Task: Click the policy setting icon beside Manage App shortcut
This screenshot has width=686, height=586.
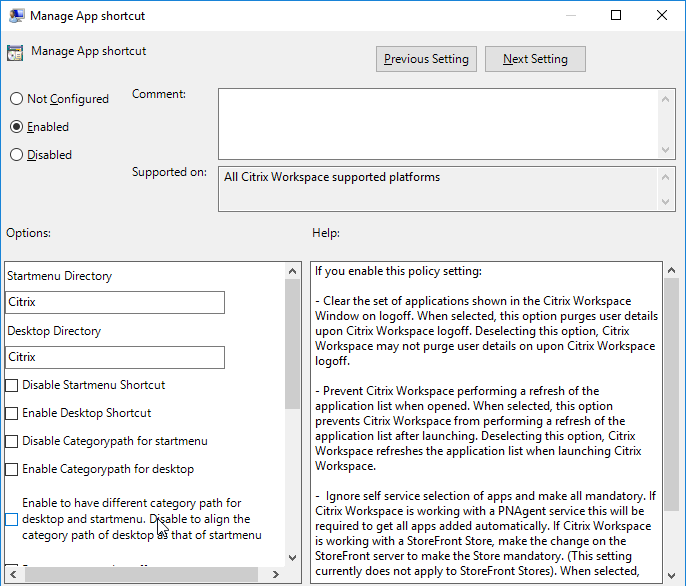Action: click(15, 53)
